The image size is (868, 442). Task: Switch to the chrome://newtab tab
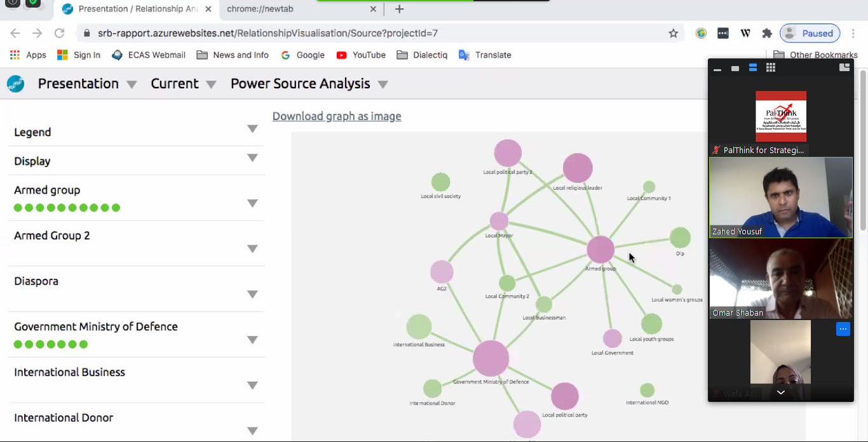[294, 9]
